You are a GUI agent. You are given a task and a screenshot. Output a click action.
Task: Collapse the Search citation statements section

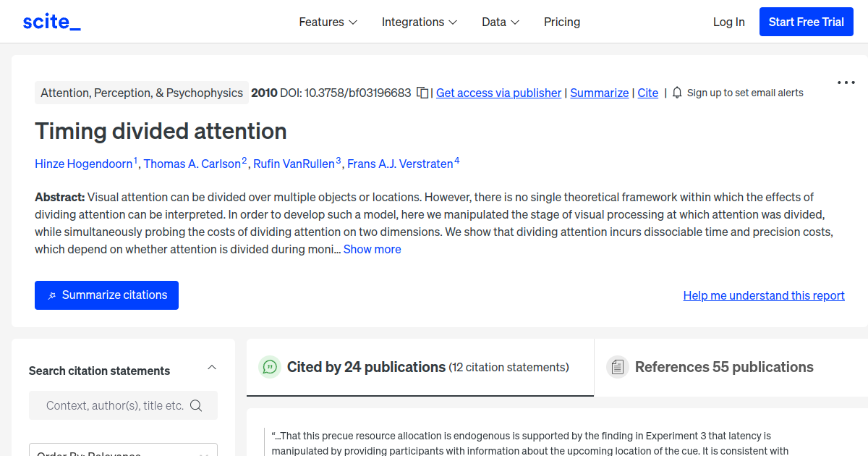[x=212, y=368]
